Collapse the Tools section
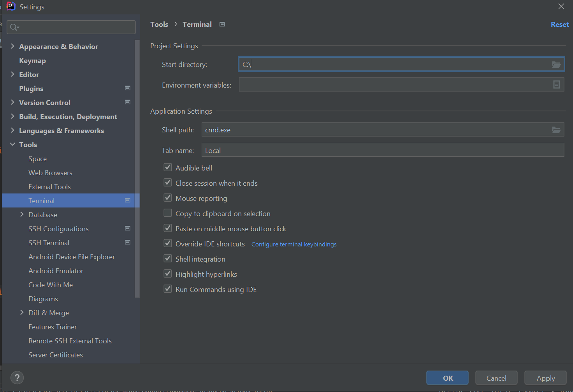The height and width of the screenshot is (392, 573). click(12, 144)
